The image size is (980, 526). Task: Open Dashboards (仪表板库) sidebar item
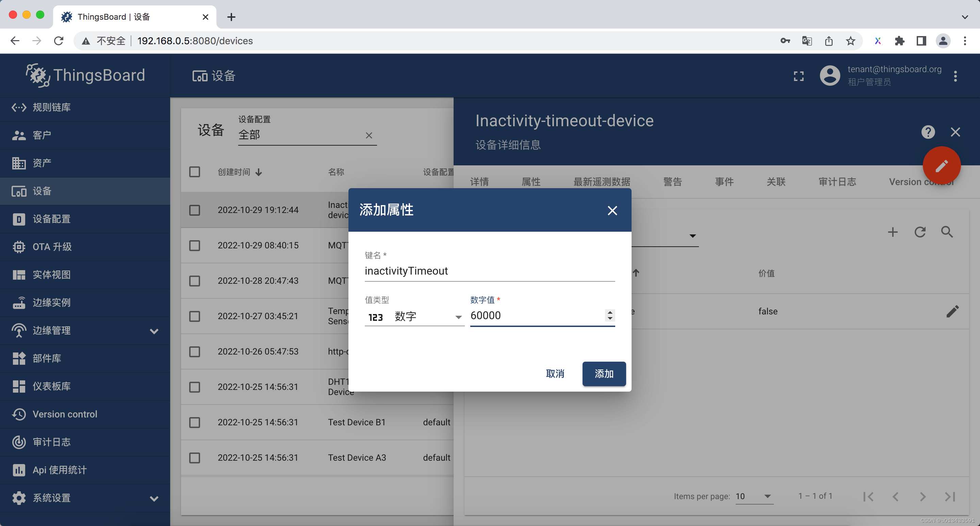pyautogui.click(x=85, y=386)
